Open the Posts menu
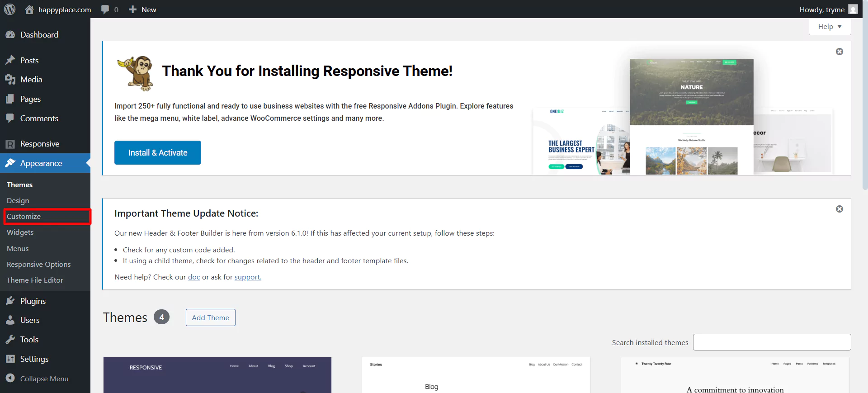The height and width of the screenshot is (393, 868). point(45,60)
